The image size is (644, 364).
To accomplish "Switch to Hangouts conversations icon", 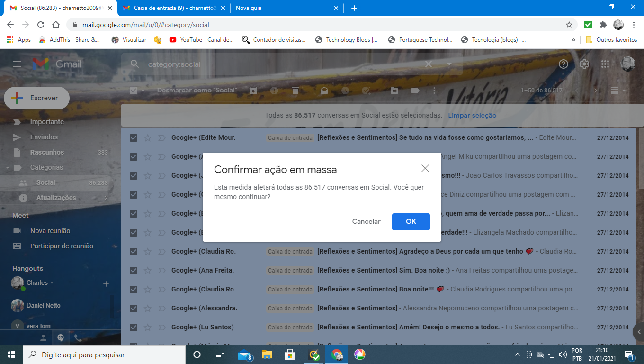I will 61,338.
